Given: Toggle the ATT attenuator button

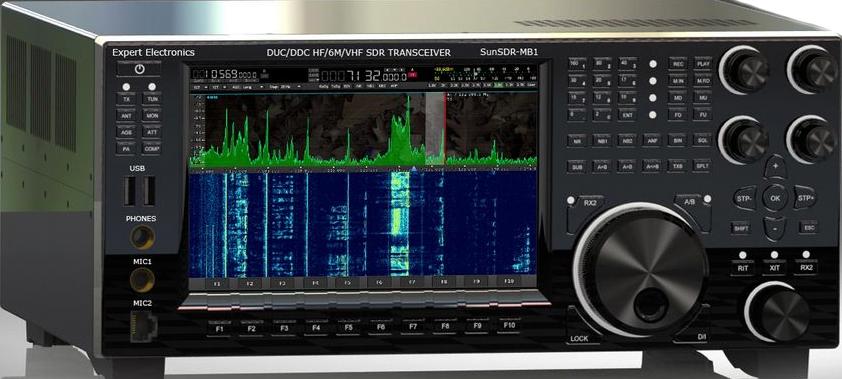Looking at the screenshot, I should [152, 132].
